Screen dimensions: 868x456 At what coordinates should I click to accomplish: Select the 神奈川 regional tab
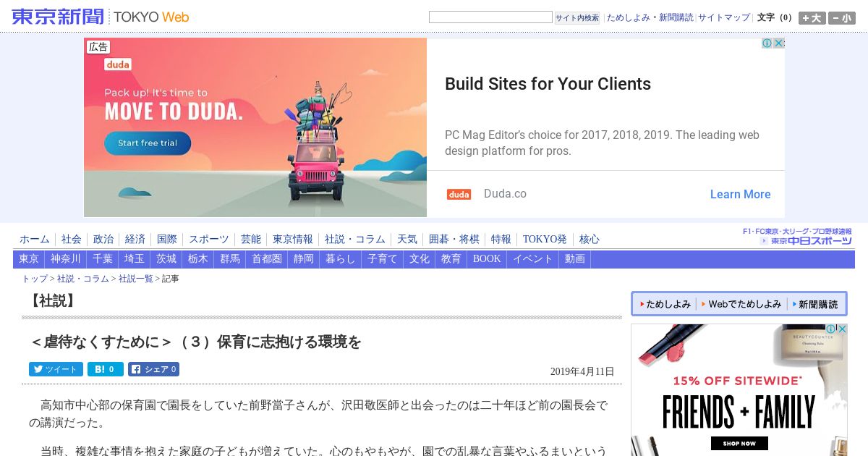(x=66, y=259)
